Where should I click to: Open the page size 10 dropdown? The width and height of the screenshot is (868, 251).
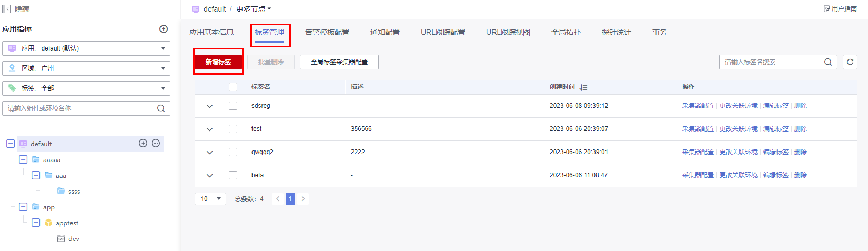(x=210, y=199)
